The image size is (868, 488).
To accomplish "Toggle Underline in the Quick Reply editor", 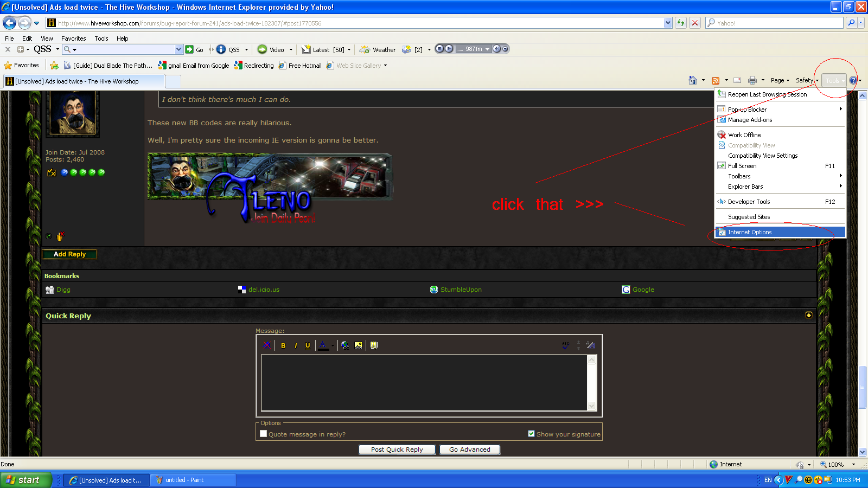I will (x=308, y=345).
